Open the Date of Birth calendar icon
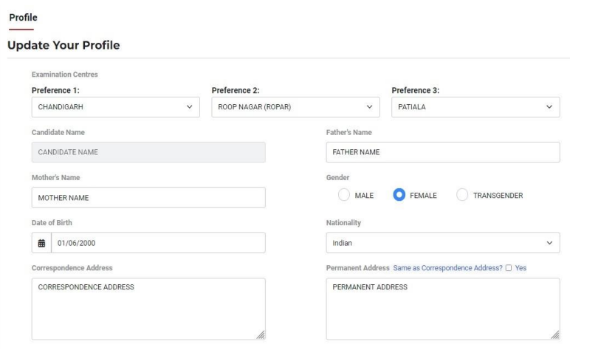This screenshot has width=615, height=364. (x=41, y=243)
